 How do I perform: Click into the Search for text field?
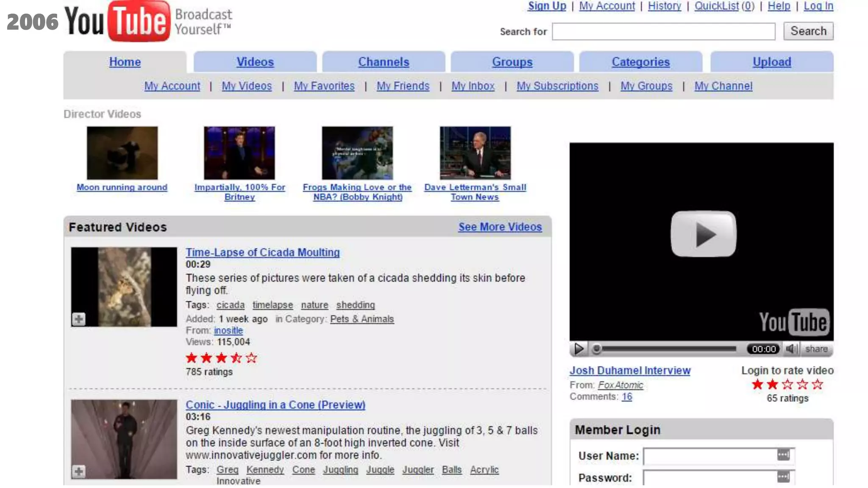[663, 31]
